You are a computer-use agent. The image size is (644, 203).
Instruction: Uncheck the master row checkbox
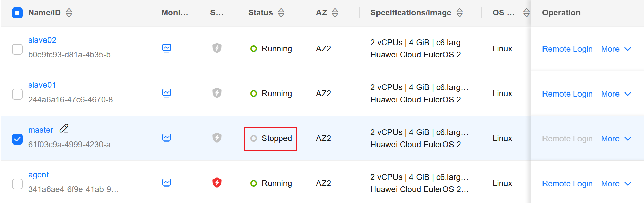[x=17, y=139]
